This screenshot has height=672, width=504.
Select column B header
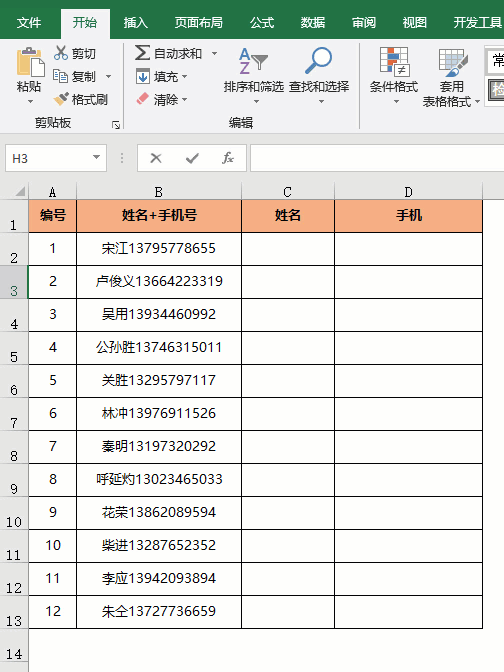pyautogui.click(x=159, y=192)
